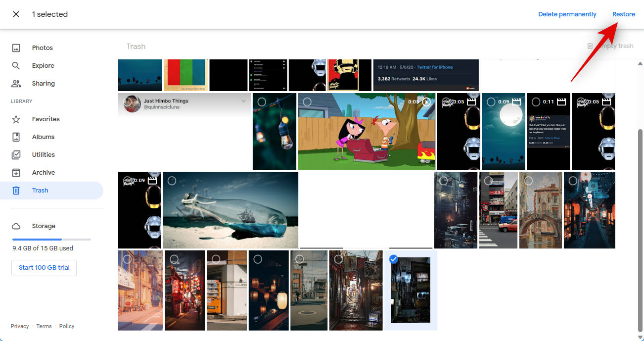Screen dimensions: 644x341
Task: Go to Photos label in sidebar
Action: [x=43, y=48]
